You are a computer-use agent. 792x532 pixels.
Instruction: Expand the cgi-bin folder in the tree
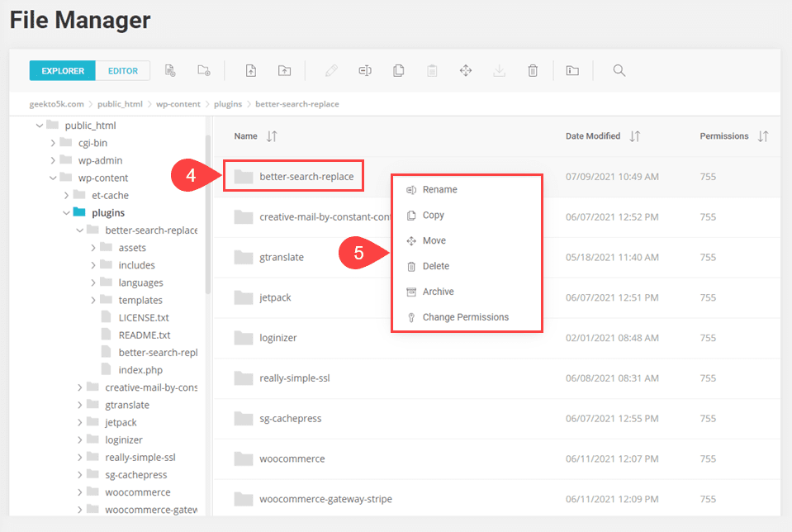[x=51, y=143]
